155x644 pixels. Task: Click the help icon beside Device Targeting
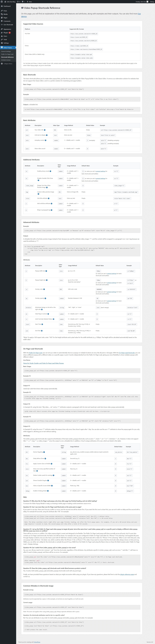pyautogui.click(x=44, y=452)
